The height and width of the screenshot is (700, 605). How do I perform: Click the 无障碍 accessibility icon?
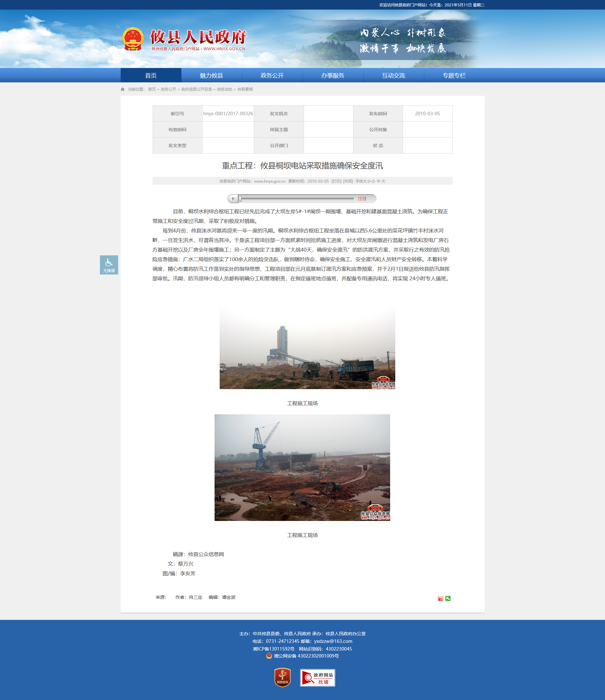109,265
